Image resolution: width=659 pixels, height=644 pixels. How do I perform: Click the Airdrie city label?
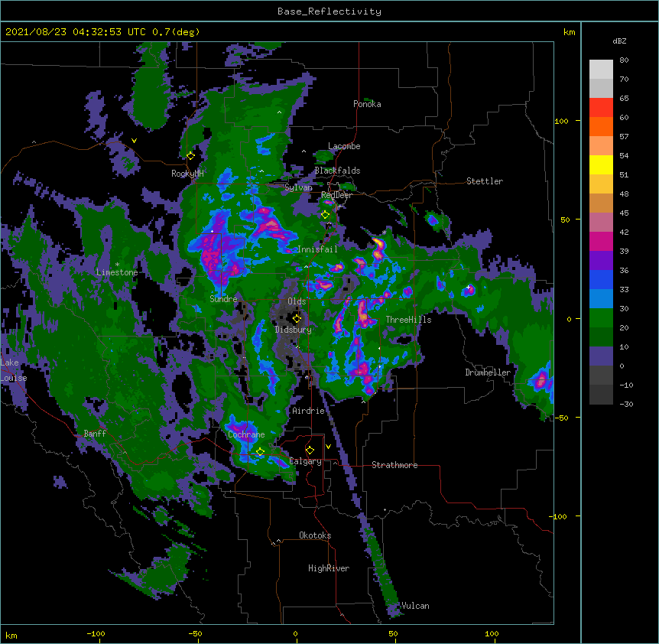pyautogui.click(x=309, y=411)
